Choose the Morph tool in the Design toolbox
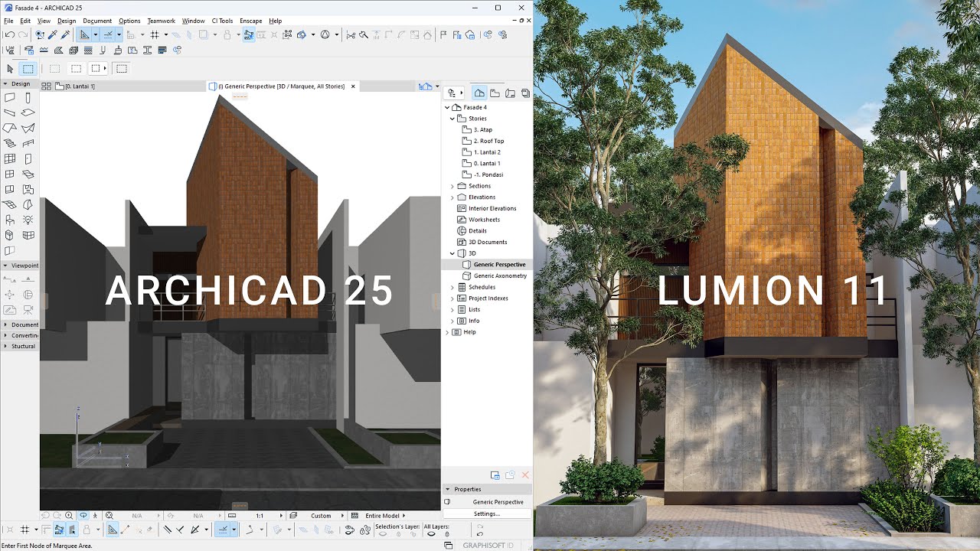 pyautogui.click(x=28, y=205)
